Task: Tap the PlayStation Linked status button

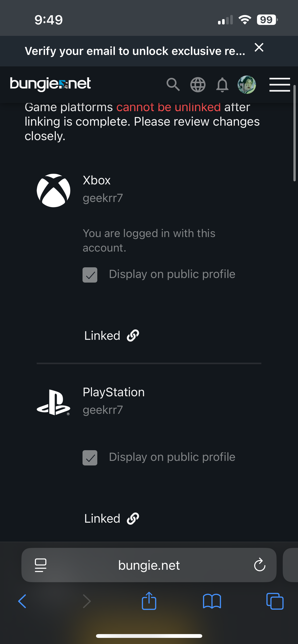Action: (x=112, y=519)
